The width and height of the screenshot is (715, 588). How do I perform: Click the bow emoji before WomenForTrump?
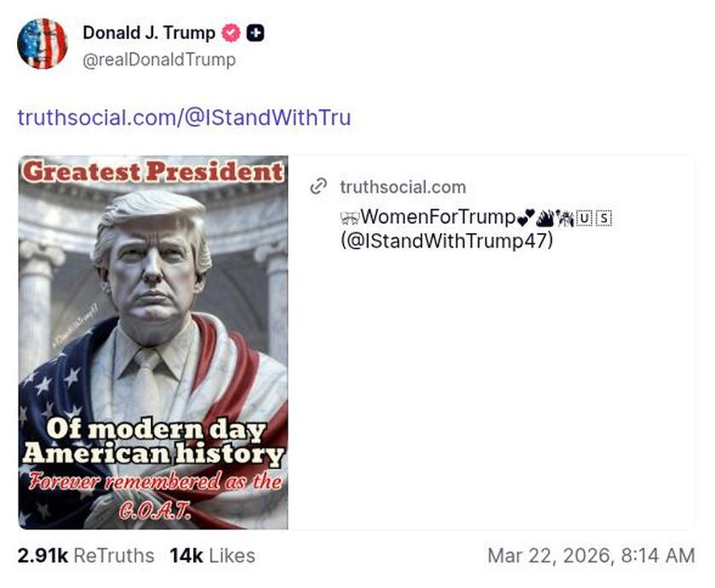click(x=350, y=217)
